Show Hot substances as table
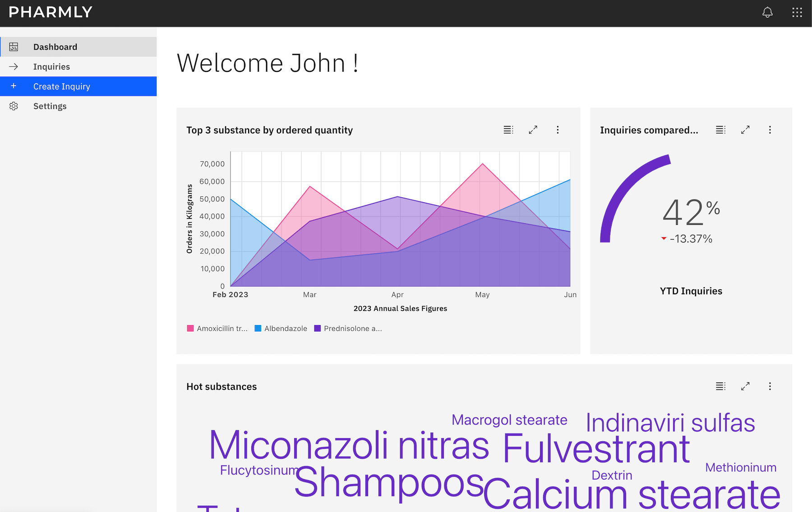This screenshot has width=812, height=512. point(720,386)
